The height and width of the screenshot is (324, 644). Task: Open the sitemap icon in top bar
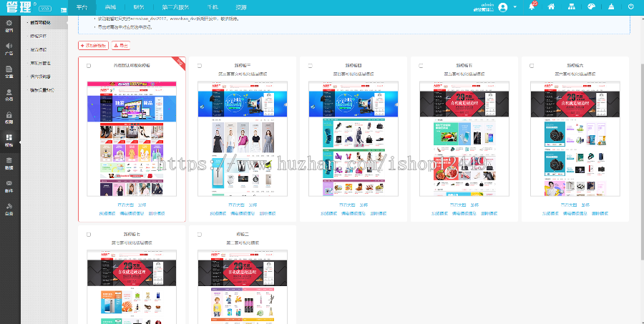(571, 6)
